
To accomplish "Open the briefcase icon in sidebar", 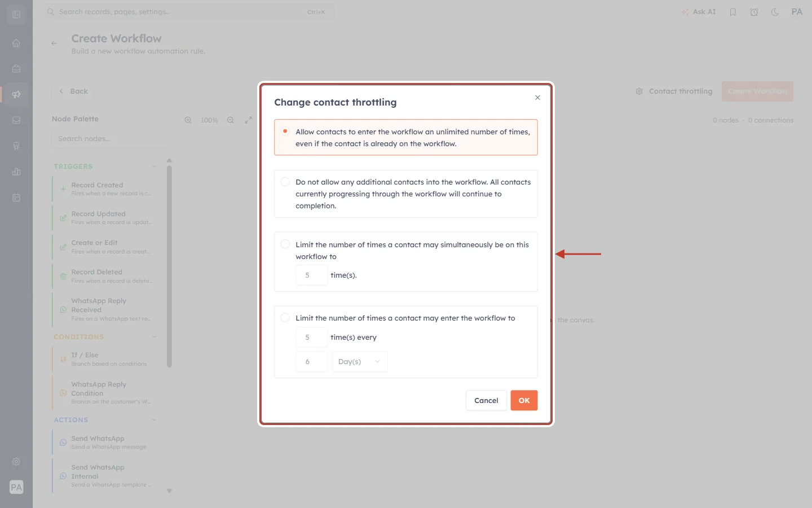I will point(16,69).
